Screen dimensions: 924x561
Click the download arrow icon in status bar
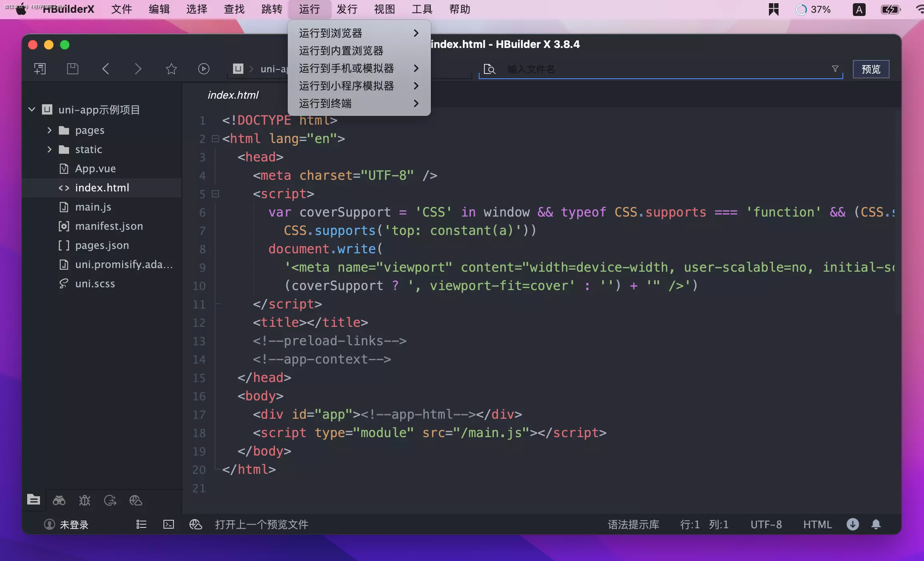click(x=852, y=525)
